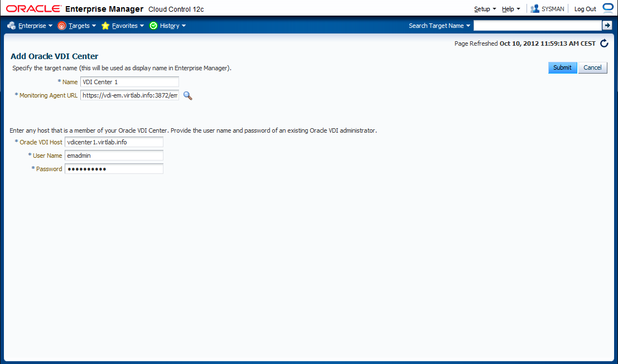Click the magnifier icon beside Monitoring Agent URL

(187, 96)
